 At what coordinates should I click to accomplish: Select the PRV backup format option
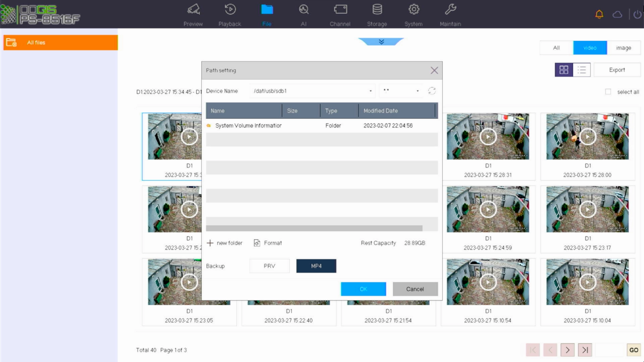coord(269,266)
